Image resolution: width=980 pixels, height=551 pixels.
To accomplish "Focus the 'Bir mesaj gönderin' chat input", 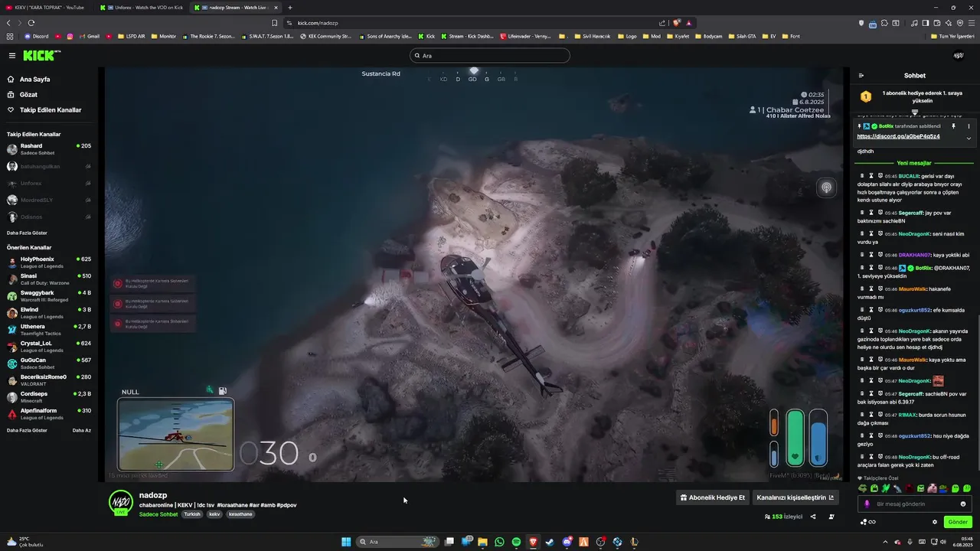I will pyautogui.click(x=915, y=504).
